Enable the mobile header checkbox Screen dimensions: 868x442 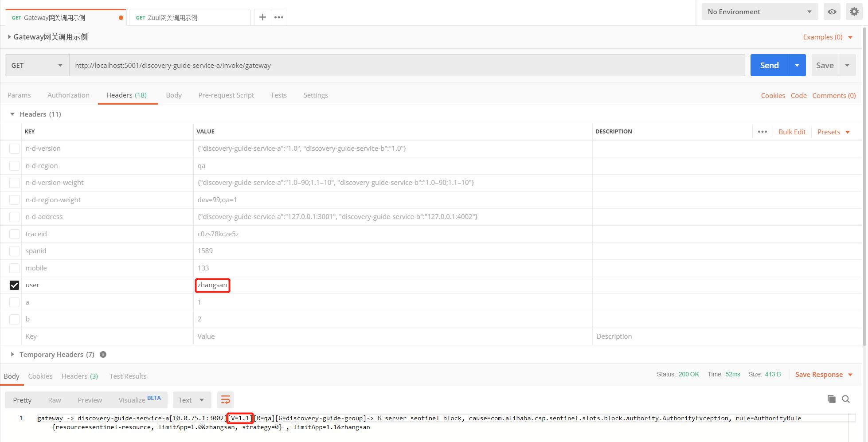coord(14,268)
